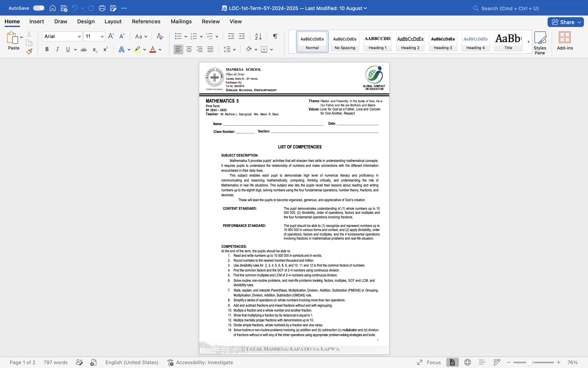This screenshot has width=588, height=368.
Task: Apply the yellow text highlight color
Action: coord(137,49)
